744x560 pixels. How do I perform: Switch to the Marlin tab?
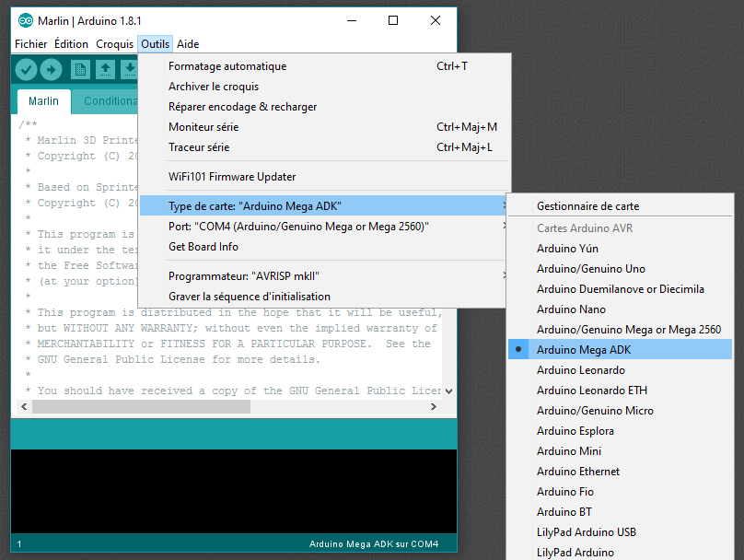pos(43,101)
